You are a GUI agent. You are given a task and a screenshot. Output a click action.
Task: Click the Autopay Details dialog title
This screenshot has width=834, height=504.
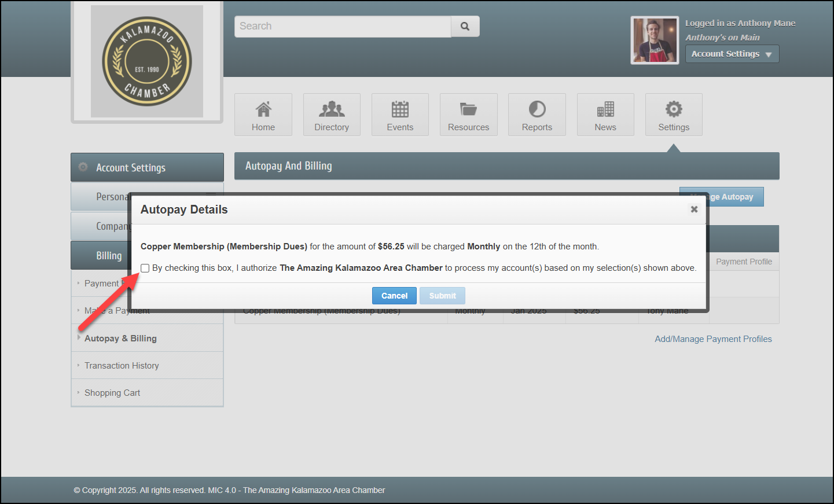[x=184, y=209]
